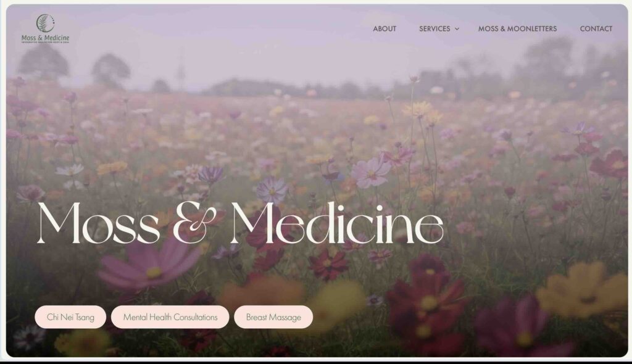
Task: Click the fern leaf logo icon
Action: click(45, 23)
